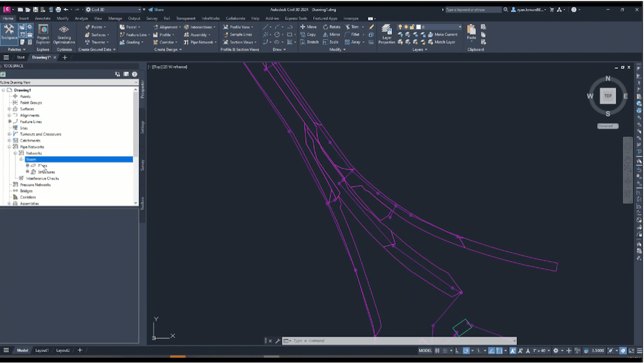
Task: Expand the Structures node under Storm
Action: [x=27, y=172]
